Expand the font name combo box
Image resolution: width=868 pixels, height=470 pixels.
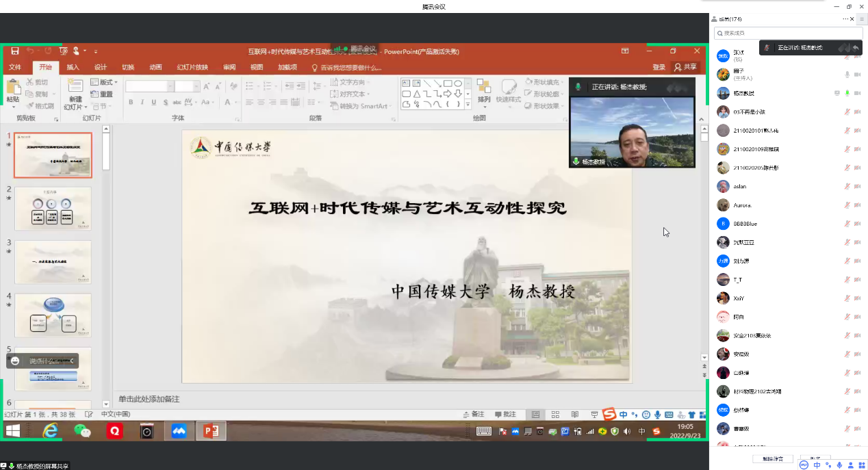(171, 86)
